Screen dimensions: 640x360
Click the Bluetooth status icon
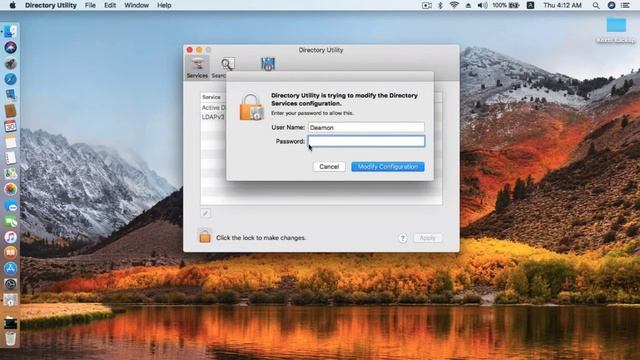440,5
